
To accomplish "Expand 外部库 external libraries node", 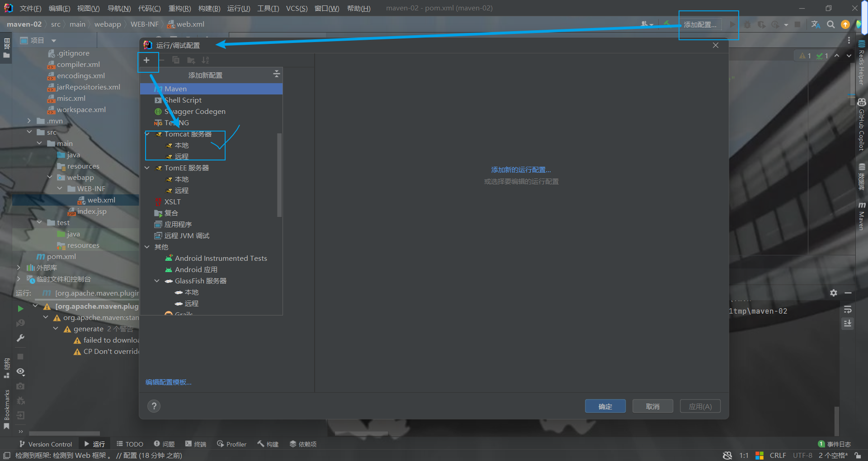I will 19,268.
